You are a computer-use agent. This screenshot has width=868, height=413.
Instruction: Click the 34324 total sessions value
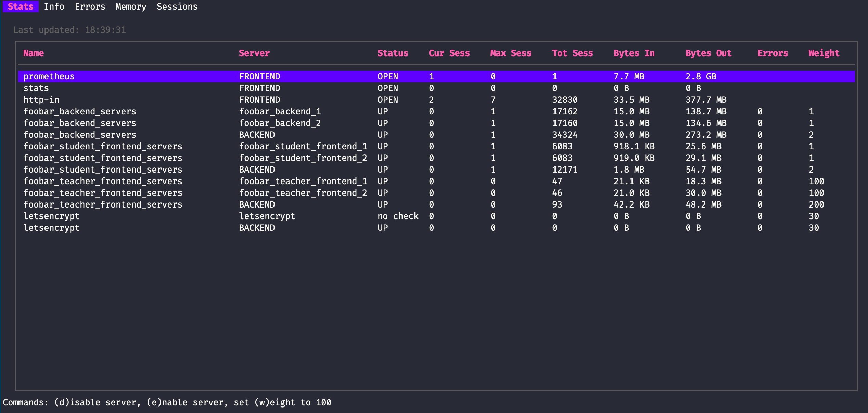(x=565, y=135)
